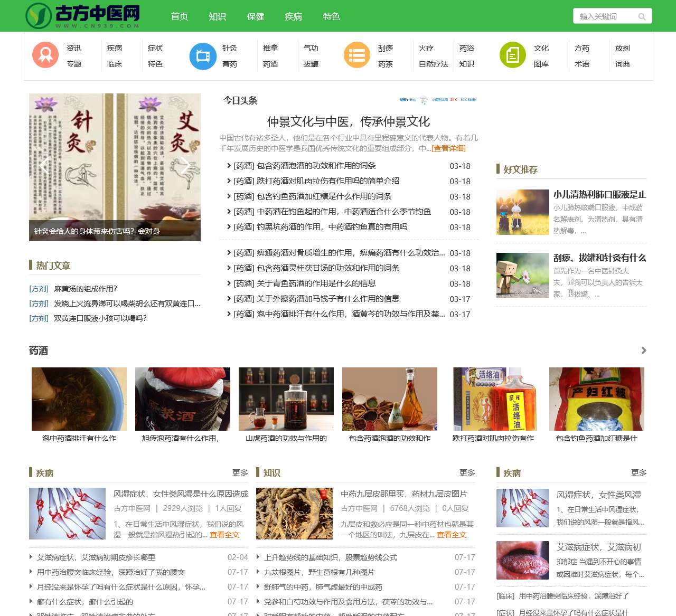This screenshot has height=616, width=676.
Task: Open hot article 麻黄汤的组成作用?
Action: [x=86, y=289]
